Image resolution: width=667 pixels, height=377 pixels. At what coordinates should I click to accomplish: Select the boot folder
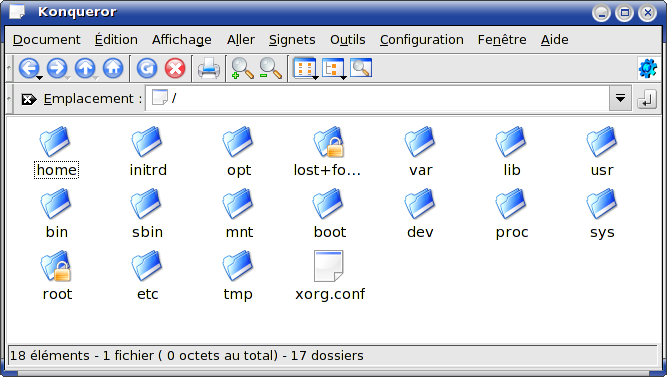(330, 214)
